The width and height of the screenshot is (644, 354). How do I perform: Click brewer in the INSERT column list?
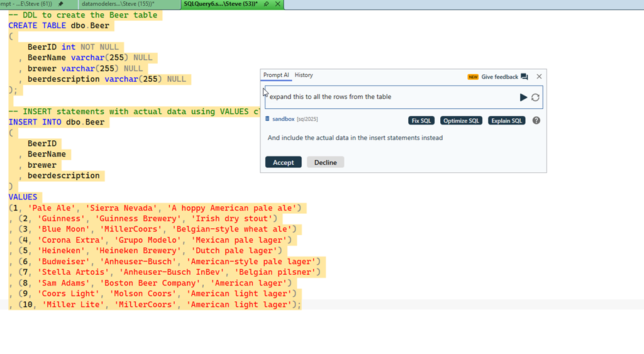42,165
